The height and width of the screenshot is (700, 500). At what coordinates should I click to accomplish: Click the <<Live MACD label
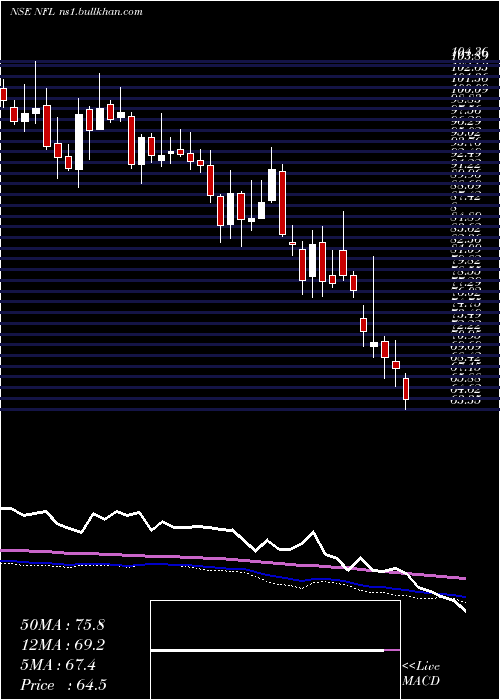(x=421, y=674)
